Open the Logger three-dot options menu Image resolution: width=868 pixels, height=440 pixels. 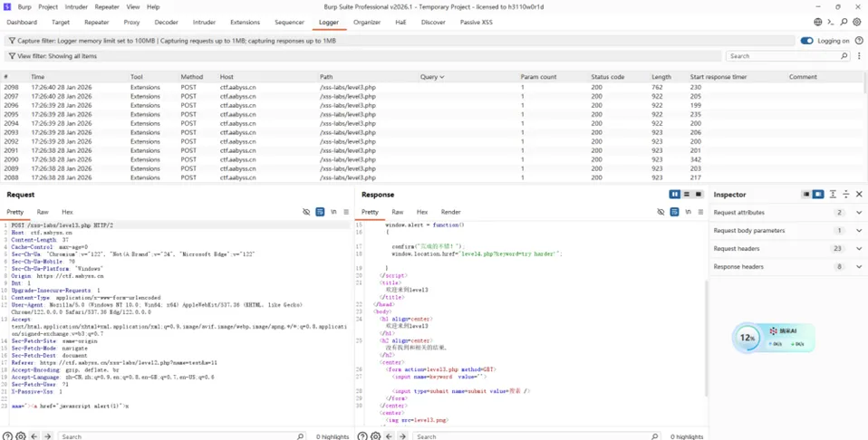[x=859, y=56]
